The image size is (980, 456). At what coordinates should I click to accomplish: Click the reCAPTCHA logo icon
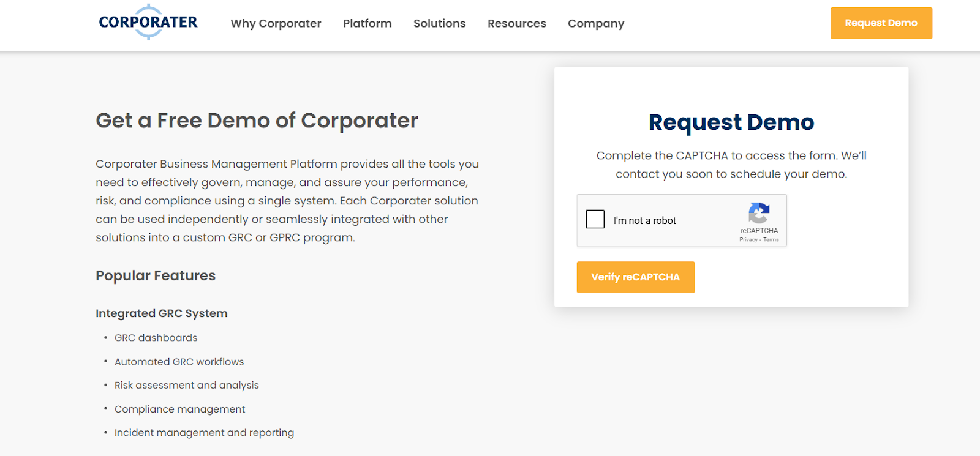[x=759, y=214]
